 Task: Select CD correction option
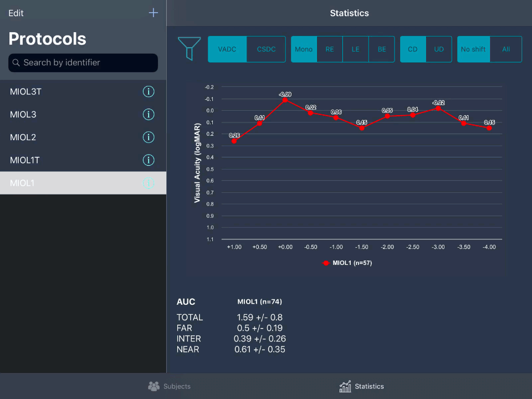click(x=412, y=49)
